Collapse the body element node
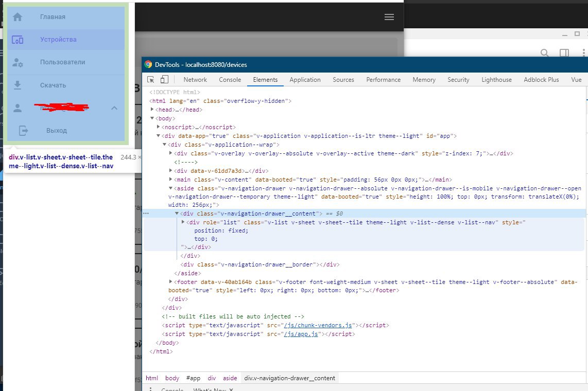 click(152, 118)
